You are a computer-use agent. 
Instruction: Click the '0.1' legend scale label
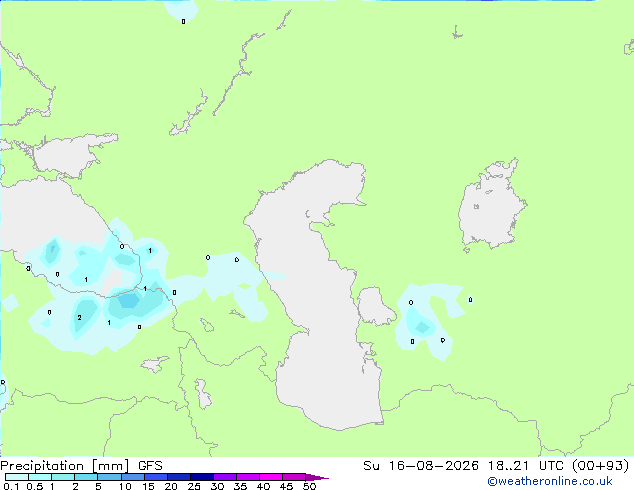11,486
